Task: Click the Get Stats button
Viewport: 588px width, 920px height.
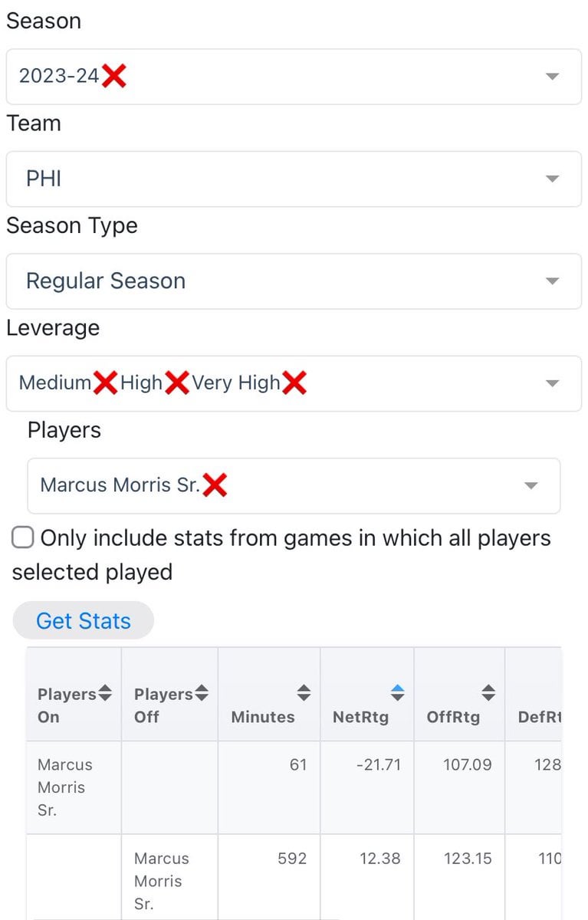Action: [84, 620]
